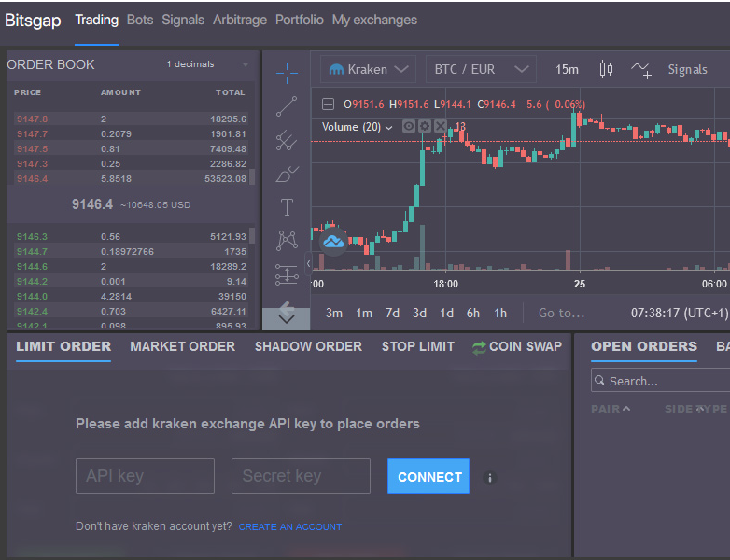Click the Secret key input field

click(301, 476)
